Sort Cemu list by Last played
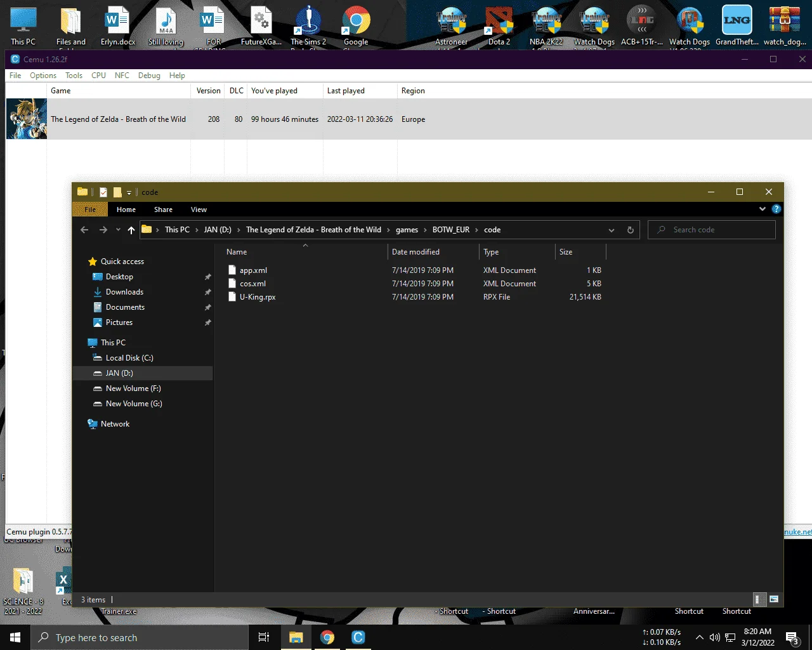The width and height of the screenshot is (812, 650). point(360,91)
